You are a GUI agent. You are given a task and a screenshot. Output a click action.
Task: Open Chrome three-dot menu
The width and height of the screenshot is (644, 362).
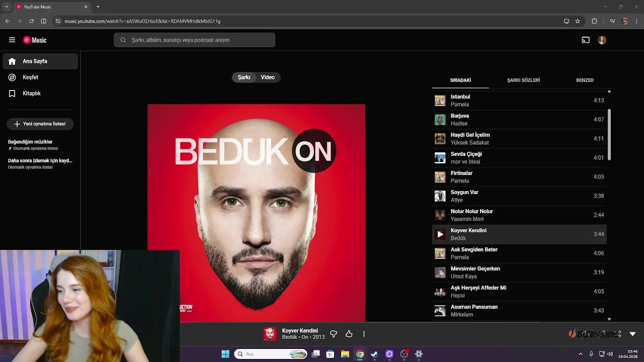click(x=637, y=21)
